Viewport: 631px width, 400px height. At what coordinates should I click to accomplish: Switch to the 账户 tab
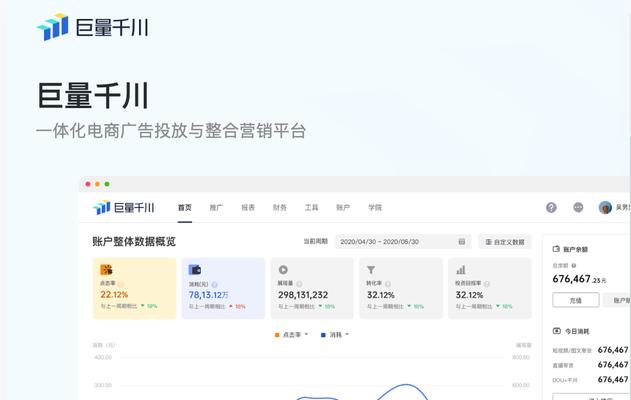tap(343, 208)
